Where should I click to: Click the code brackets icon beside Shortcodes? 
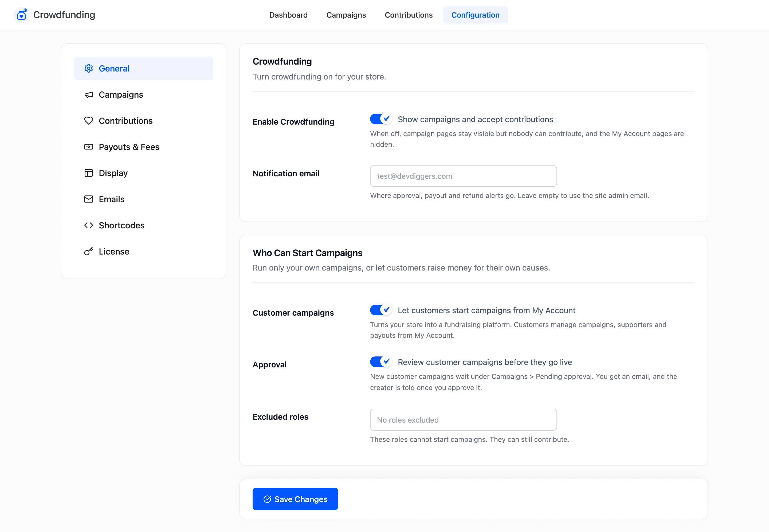(x=88, y=225)
